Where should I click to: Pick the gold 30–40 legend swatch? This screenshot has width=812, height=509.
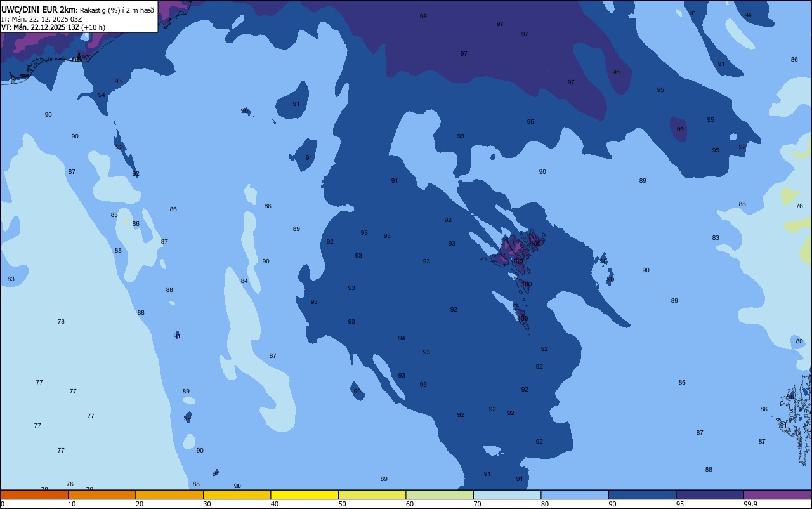point(237,494)
